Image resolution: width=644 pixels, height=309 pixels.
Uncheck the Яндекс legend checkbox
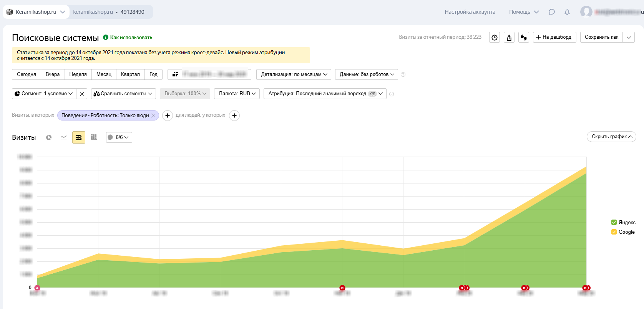click(x=614, y=222)
